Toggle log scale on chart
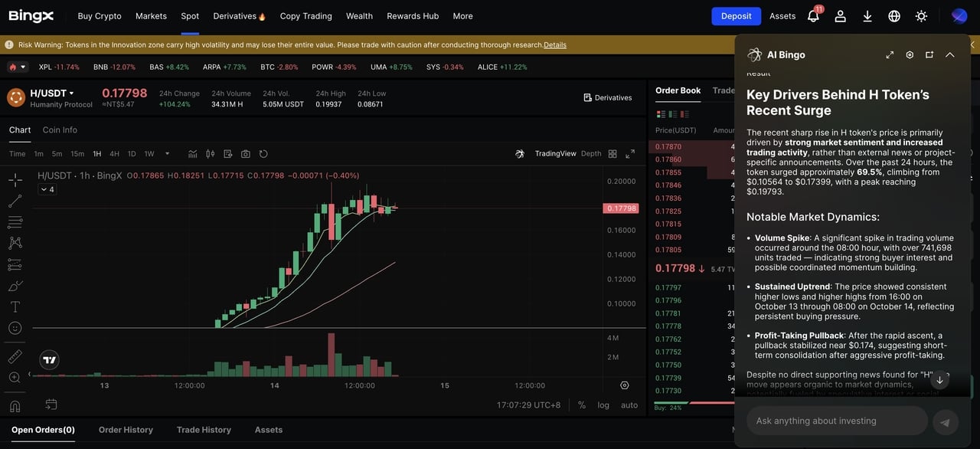 click(x=603, y=405)
